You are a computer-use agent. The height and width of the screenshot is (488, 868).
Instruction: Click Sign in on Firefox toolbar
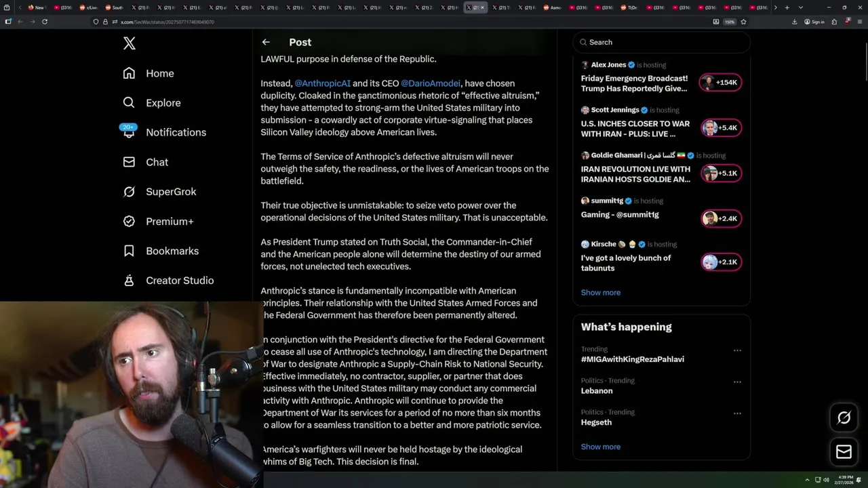click(814, 22)
